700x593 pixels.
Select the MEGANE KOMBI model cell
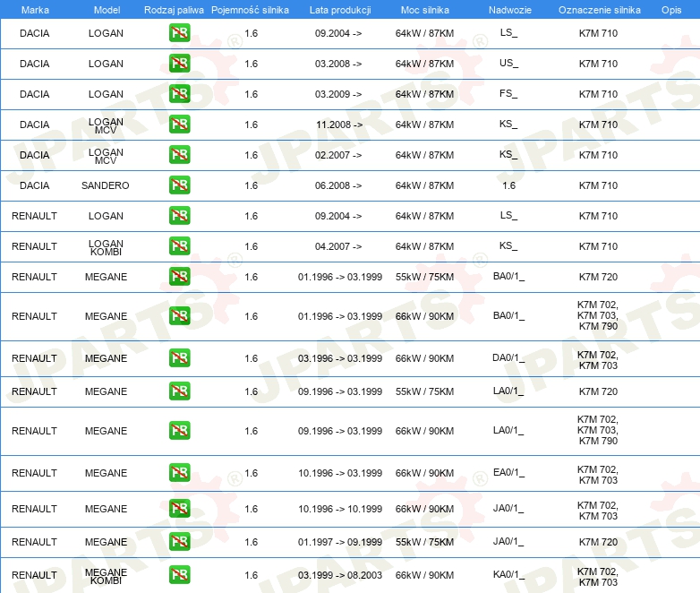(106, 577)
